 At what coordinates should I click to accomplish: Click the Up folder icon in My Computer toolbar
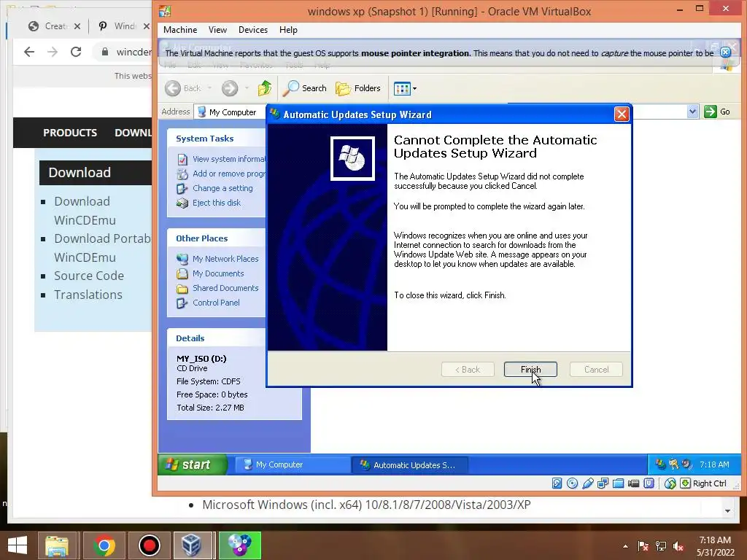pyautogui.click(x=264, y=88)
